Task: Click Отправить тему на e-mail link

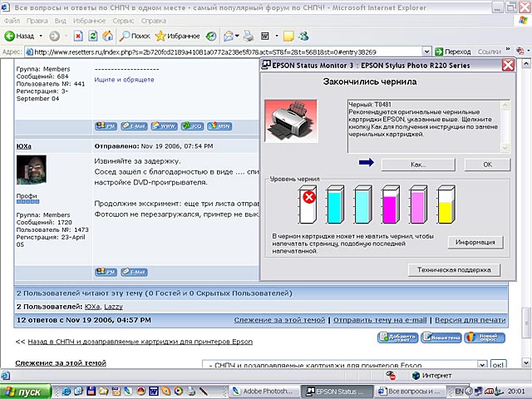Action: [380, 320]
